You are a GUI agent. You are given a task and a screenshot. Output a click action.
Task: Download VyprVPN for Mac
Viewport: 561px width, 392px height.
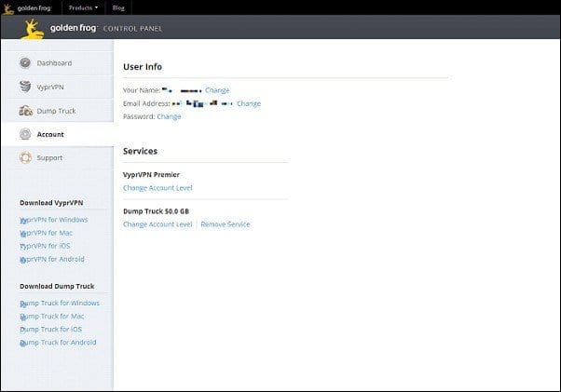(47, 233)
